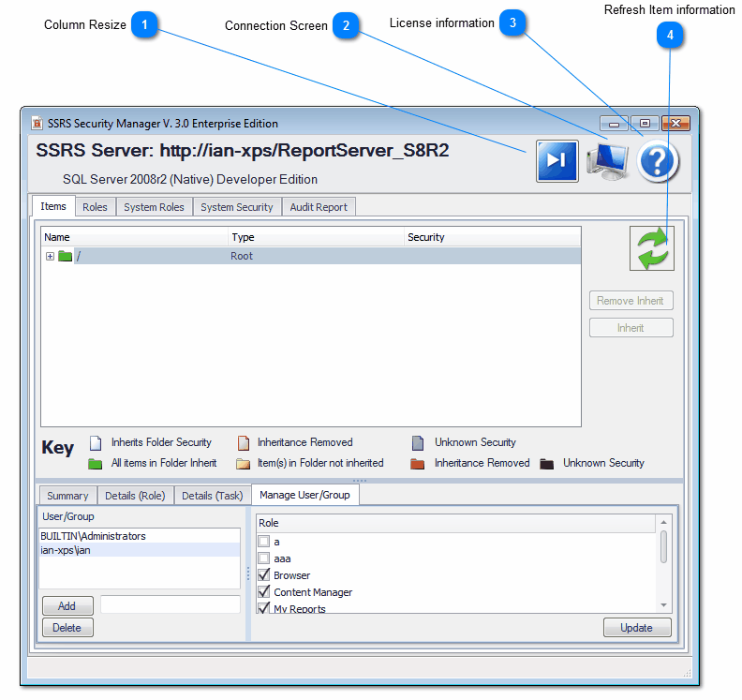Click Unknown Security document key icon
Image resolution: width=742 pixels, height=700 pixels.
tap(418, 443)
